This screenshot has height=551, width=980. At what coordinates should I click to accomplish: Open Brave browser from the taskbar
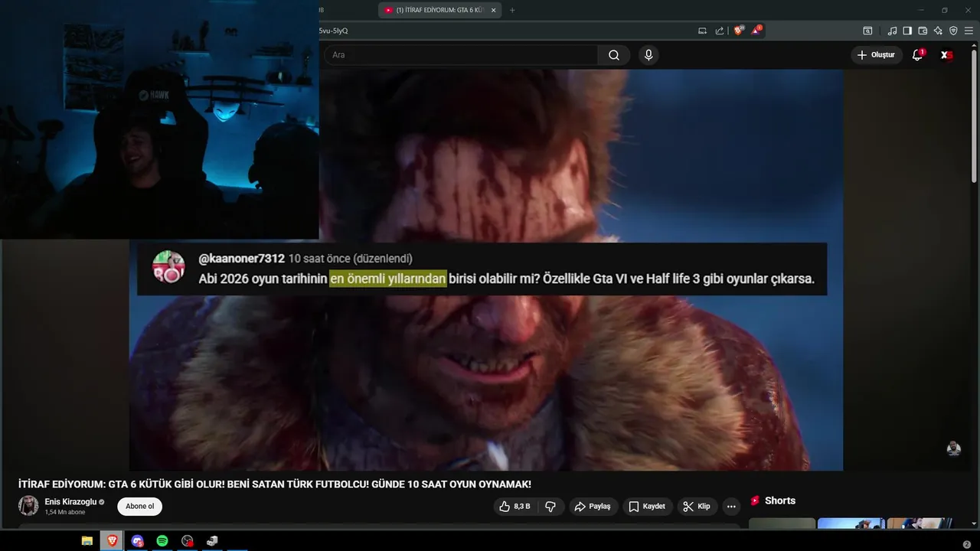coord(112,541)
